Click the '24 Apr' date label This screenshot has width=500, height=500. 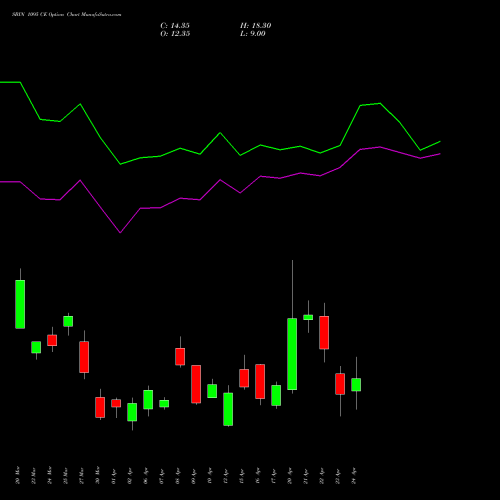354,475
